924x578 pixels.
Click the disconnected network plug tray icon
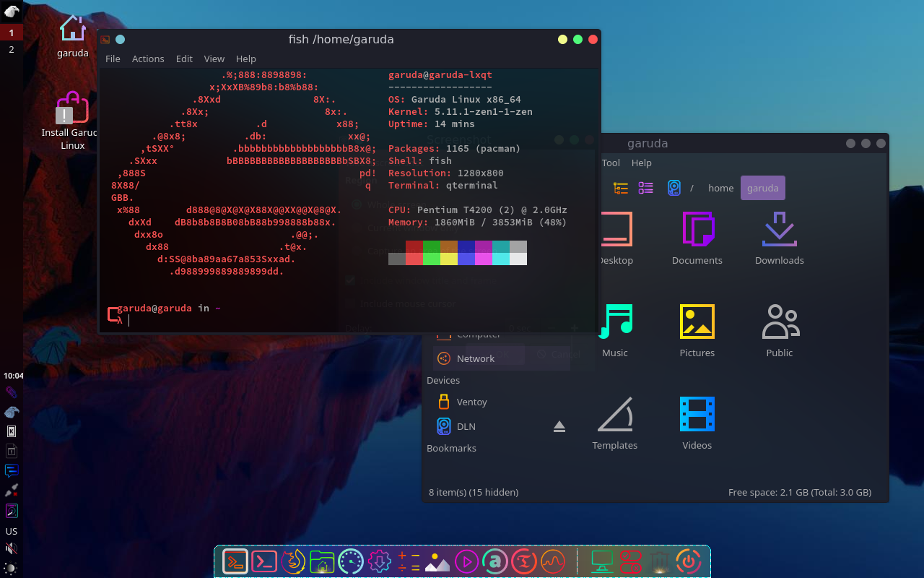[12, 491]
